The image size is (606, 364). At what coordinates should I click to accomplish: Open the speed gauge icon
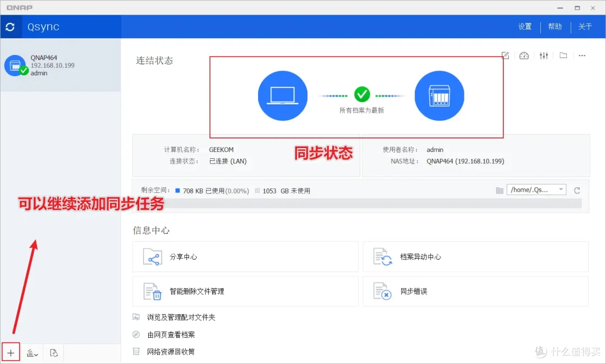click(524, 56)
